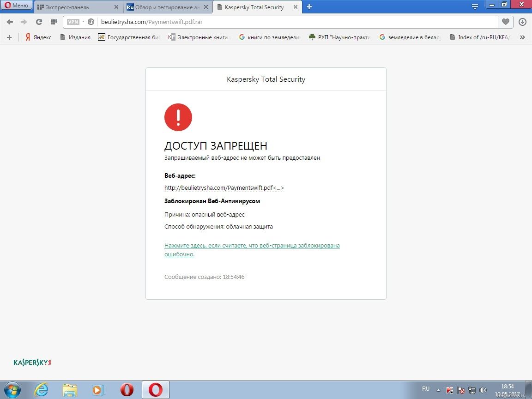The width and height of the screenshot is (532, 399).
Task: Close the Kaspersky Total Security tab
Action: click(x=296, y=7)
